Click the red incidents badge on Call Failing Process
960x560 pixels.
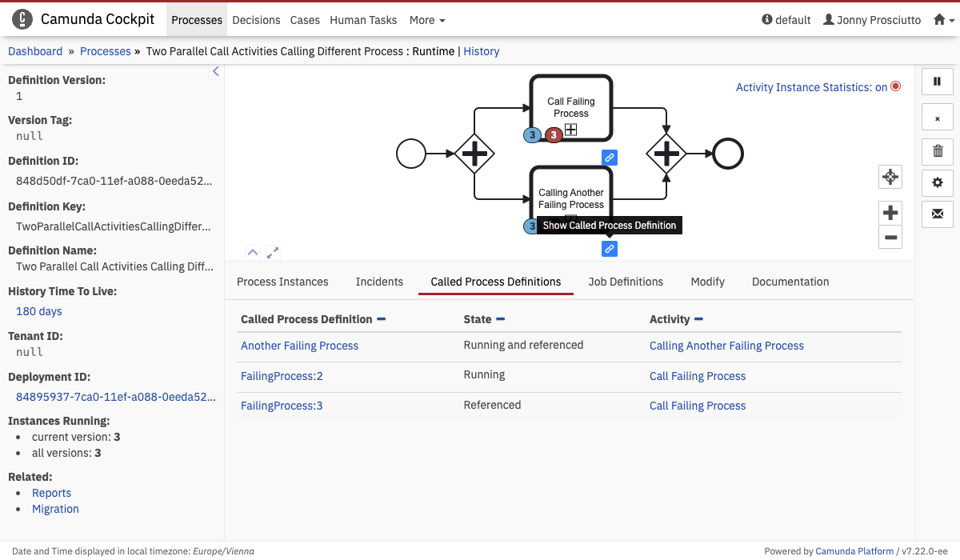pyautogui.click(x=554, y=135)
